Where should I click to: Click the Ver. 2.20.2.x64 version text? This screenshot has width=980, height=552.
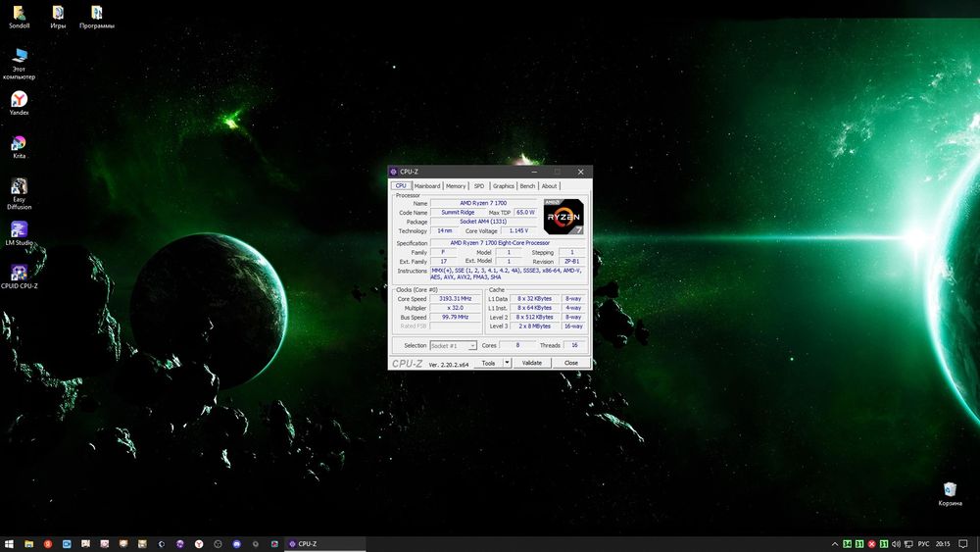[448, 365]
